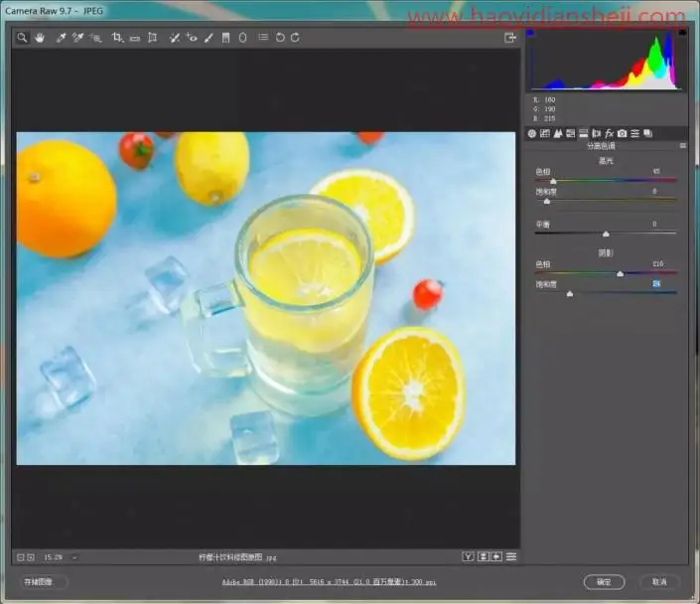Image resolution: width=700 pixels, height=604 pixels.
Task: Adjust the Highlights Hue slider
Action: coord(553,181)
